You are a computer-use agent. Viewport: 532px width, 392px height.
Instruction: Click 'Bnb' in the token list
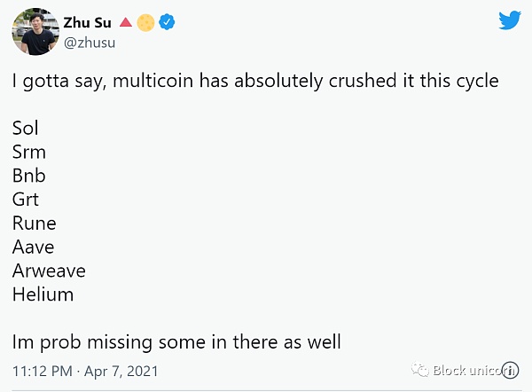(x=29, y=176)
